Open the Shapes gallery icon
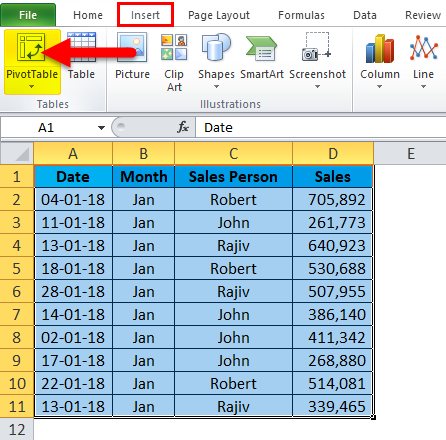446x440 pixels. (x=216, y=47)
